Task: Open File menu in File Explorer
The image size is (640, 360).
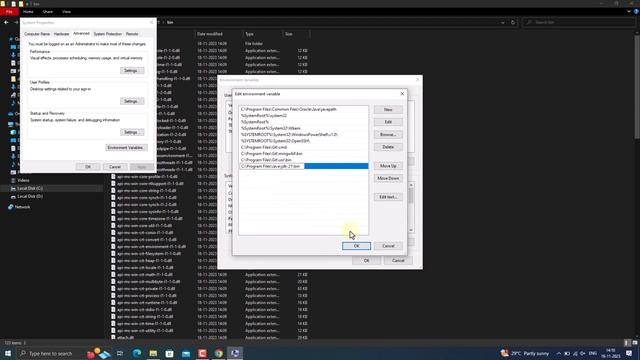Action: click(x=9, y=12)
